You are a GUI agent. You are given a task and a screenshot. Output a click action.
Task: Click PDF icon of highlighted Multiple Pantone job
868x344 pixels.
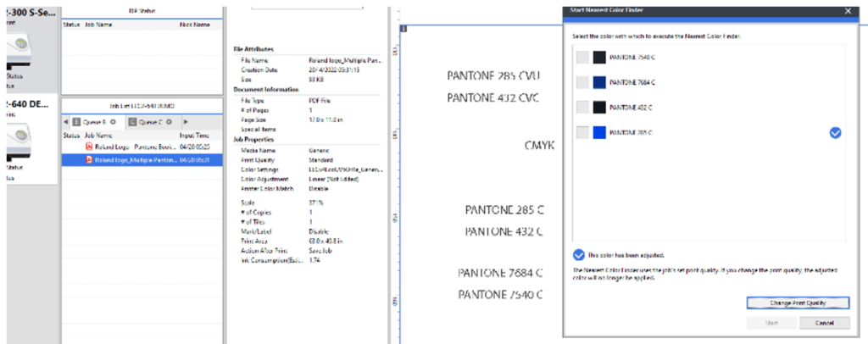click(x=88, y=158)
